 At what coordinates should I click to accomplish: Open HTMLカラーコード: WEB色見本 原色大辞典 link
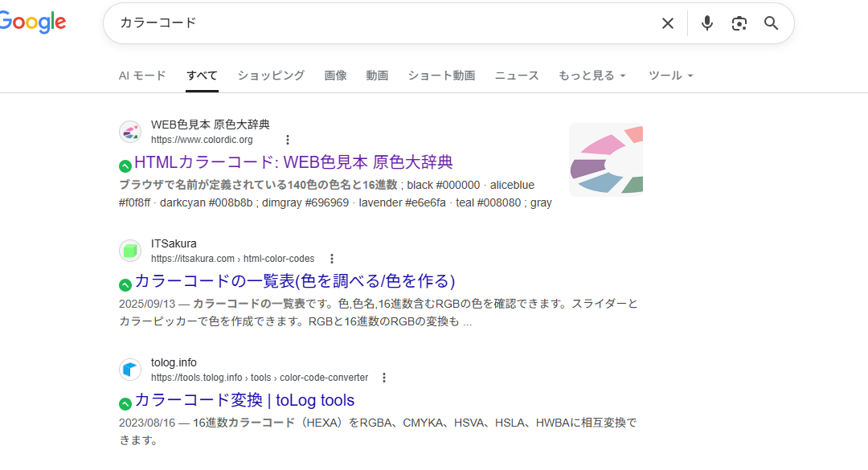pos(293,162)
